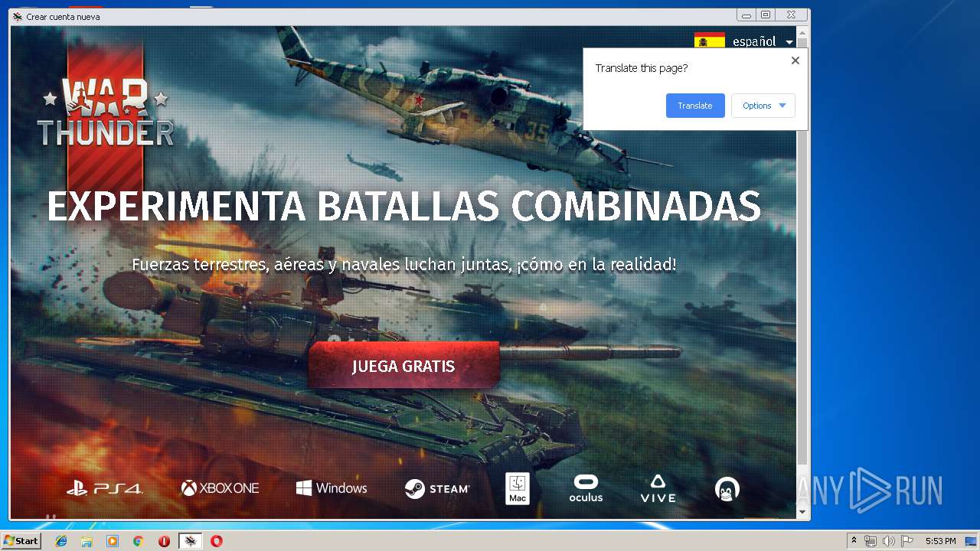
Task: Open the network tray icon
Action: pos(871,541)
